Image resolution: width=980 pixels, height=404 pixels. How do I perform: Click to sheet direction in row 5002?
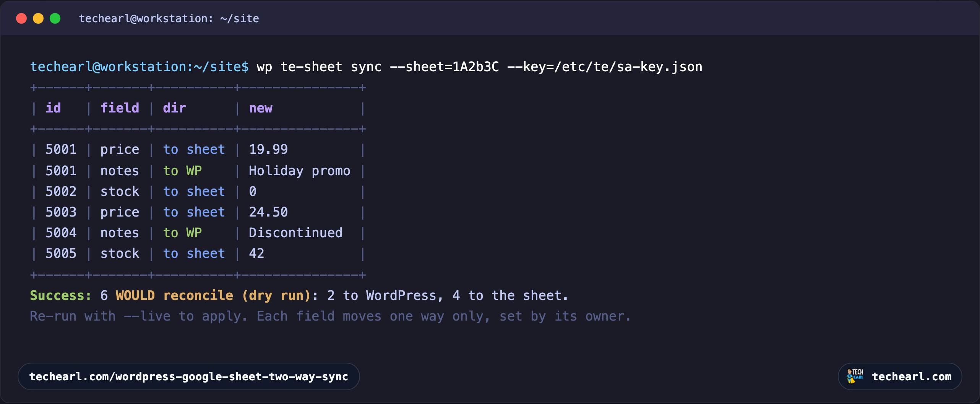point(194,191)
